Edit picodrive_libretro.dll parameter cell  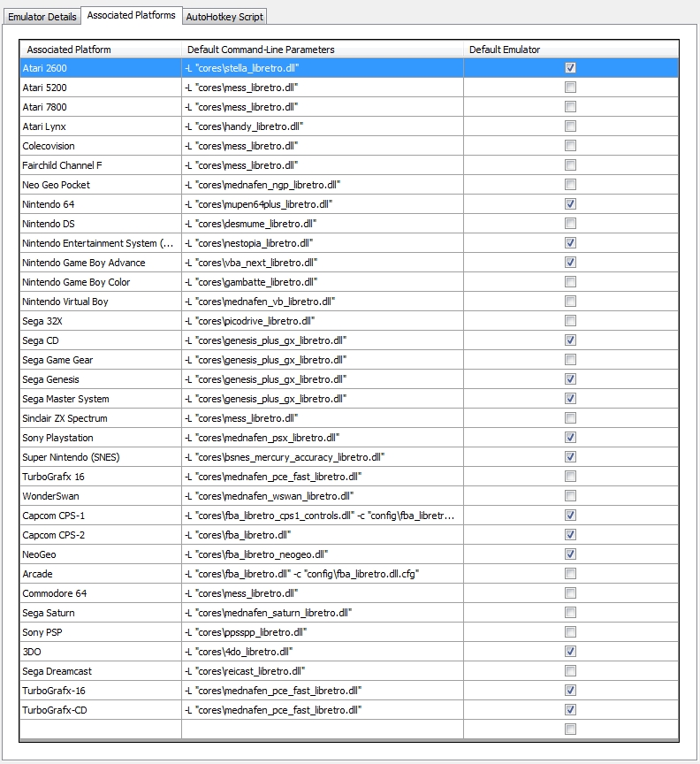click(x=323, y=321)
